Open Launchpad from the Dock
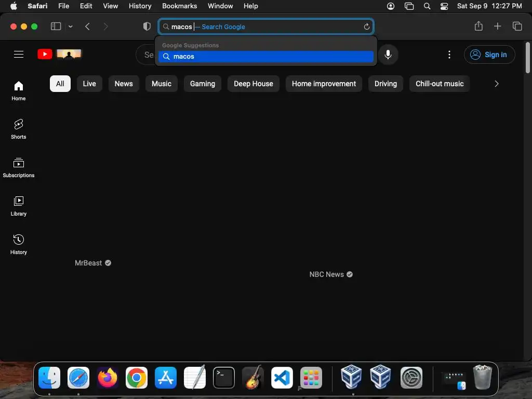This screenshot has height=399, width=532. (x=311, y=378)
